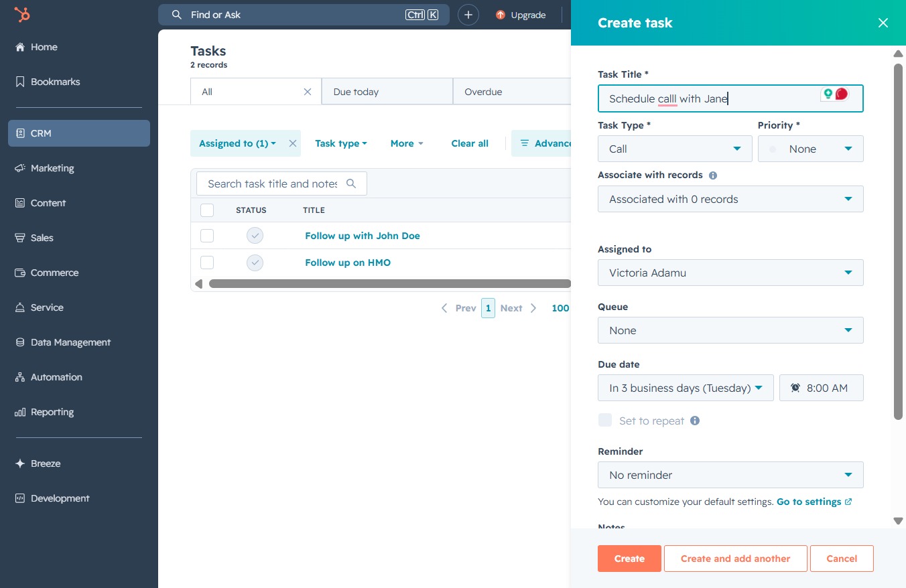Select the All tasks tab

pyautogui.click(x=256, y=92)
